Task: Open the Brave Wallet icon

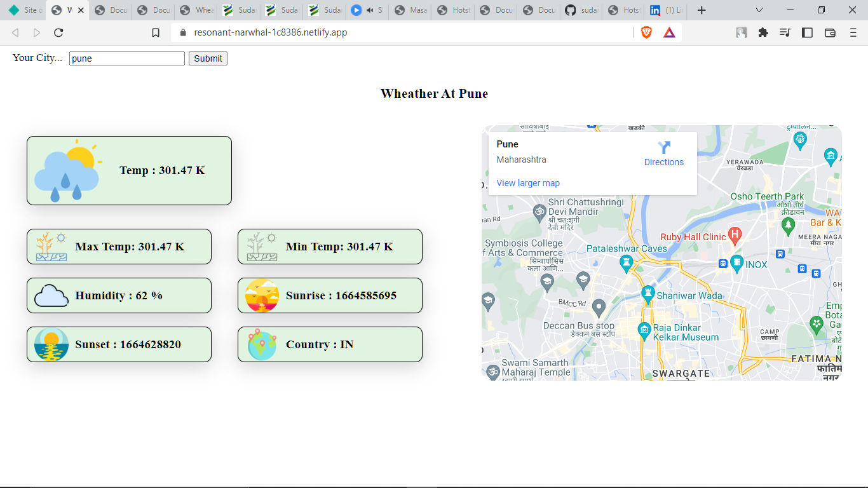Action: 830,32
